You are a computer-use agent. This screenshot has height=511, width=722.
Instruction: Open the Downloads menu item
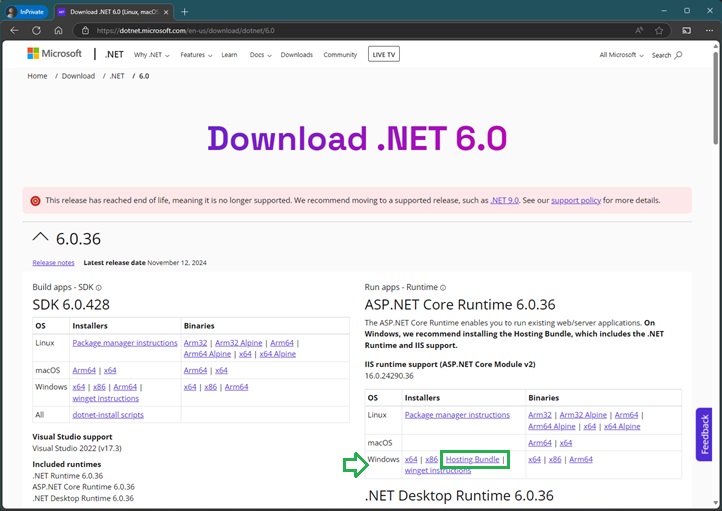pyautogui.click(x=297, y=55)
